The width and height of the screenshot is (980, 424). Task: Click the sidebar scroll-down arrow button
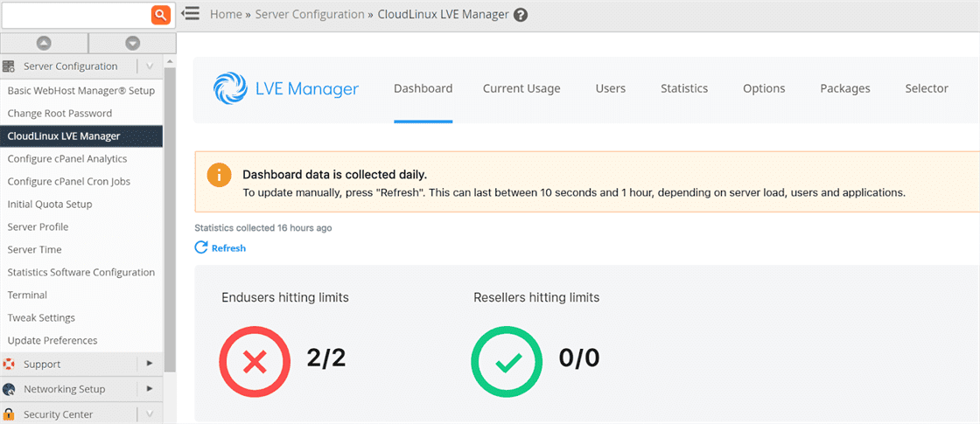pos(132,43)
